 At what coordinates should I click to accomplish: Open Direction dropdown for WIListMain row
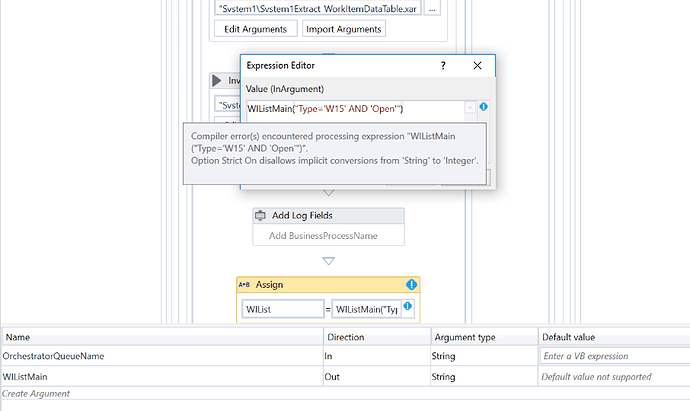point(377,377)
